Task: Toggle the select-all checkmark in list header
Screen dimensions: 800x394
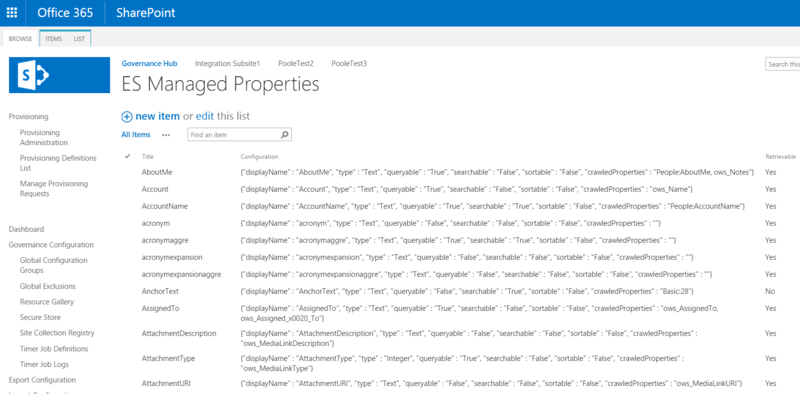Action: [128, 156]
